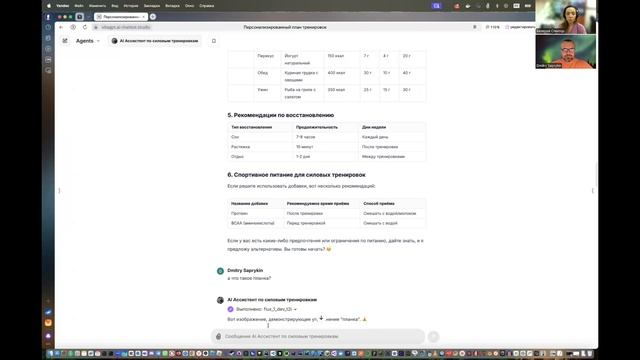Focus the browser address bar URL
Viewport: 640px width, 360px height.
(126, 27)
